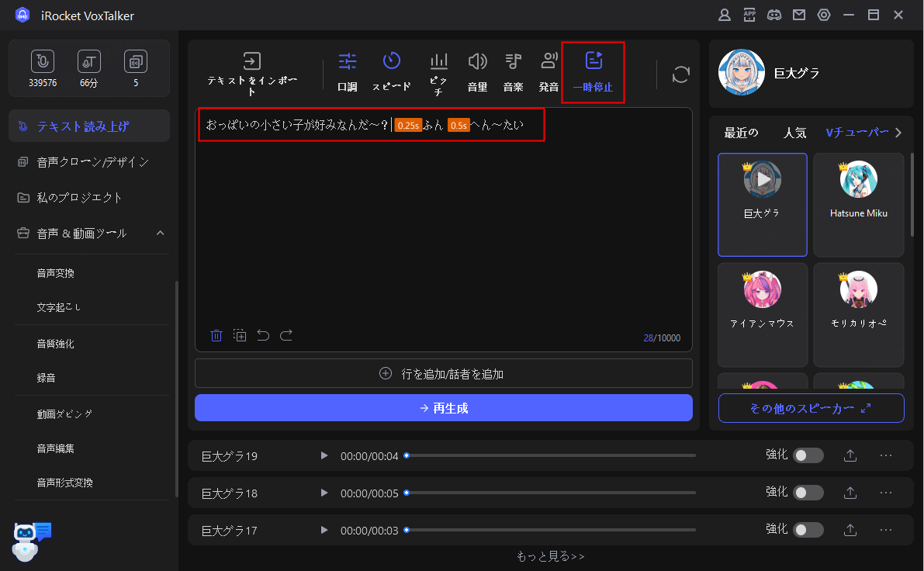924x571 pixels.
Task: Open 録音 tool
Action: [x=46, y=379]
